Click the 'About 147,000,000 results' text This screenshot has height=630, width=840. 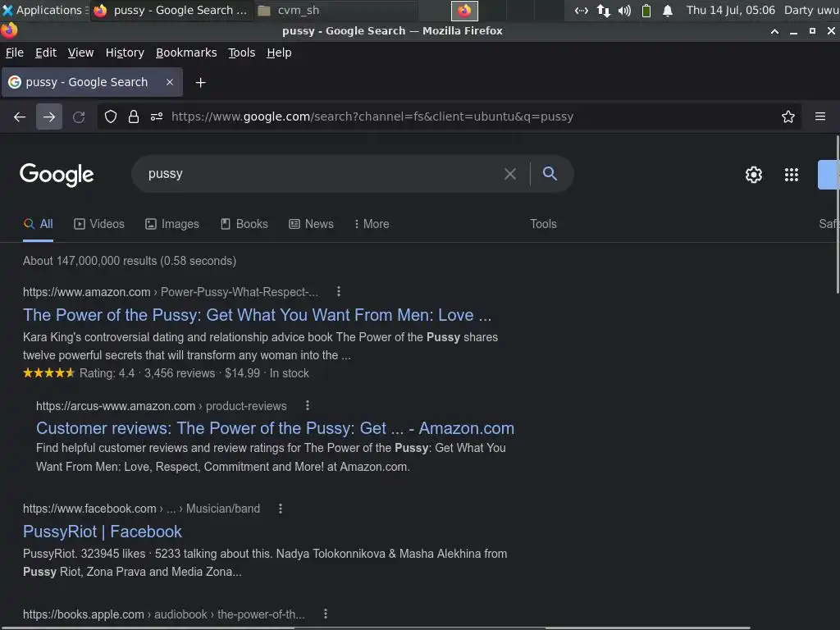click(x=129, y=261)
